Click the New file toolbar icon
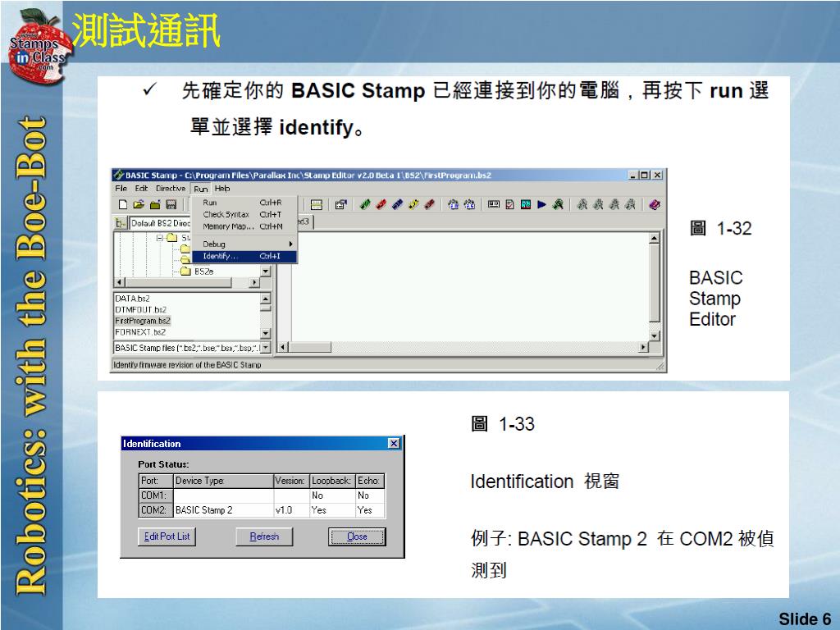 pyautogui.click(x=123, y=204)
